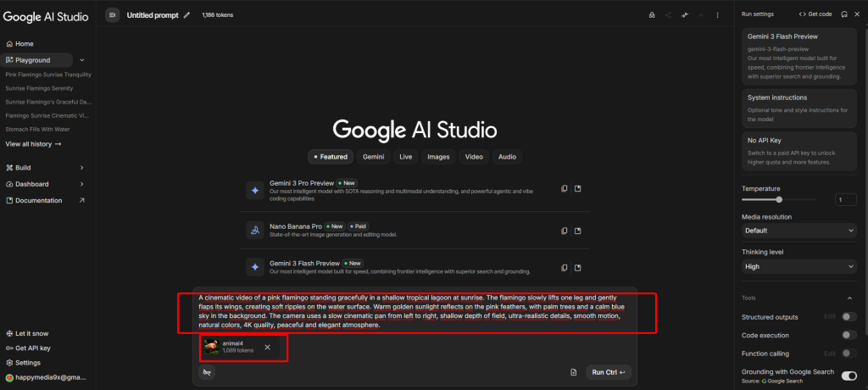Viewport: 868px width, 390px height.
Task: Collapse the Tools section chevron
Action: coord(850,298)
